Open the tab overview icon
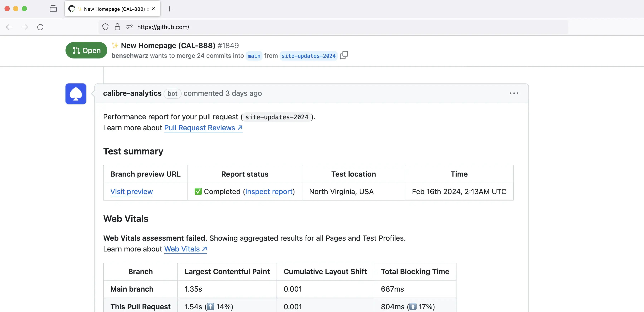The image size is (644, 312). (x=53, y=9)
